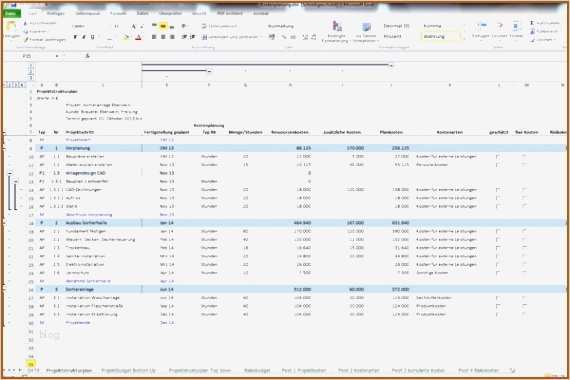Align text left in the cell
Image resolution: width=570 pixels, height=380 pixels.
coord(154,37)
